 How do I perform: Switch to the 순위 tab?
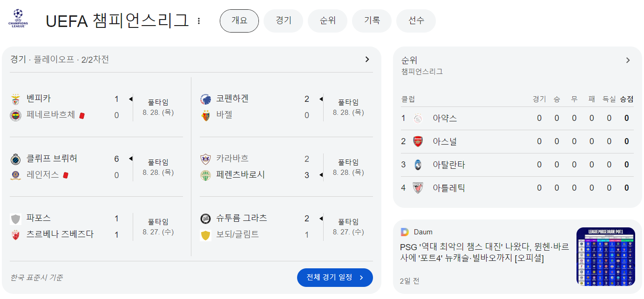point(327,20)
